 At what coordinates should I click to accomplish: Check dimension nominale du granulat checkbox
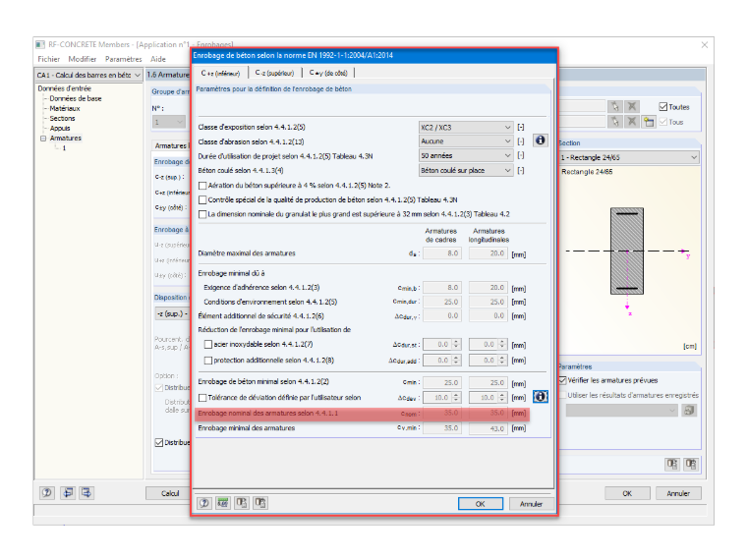click(x=202, y=214)
